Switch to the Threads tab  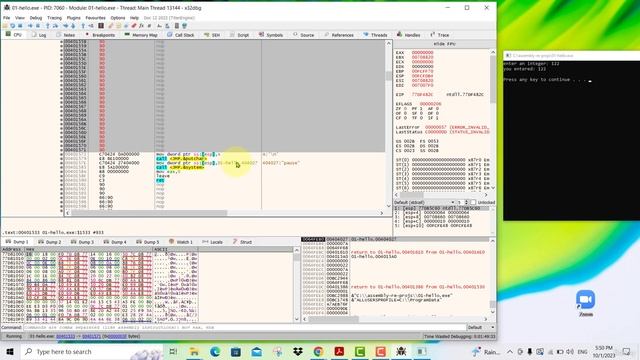[375, 35]
